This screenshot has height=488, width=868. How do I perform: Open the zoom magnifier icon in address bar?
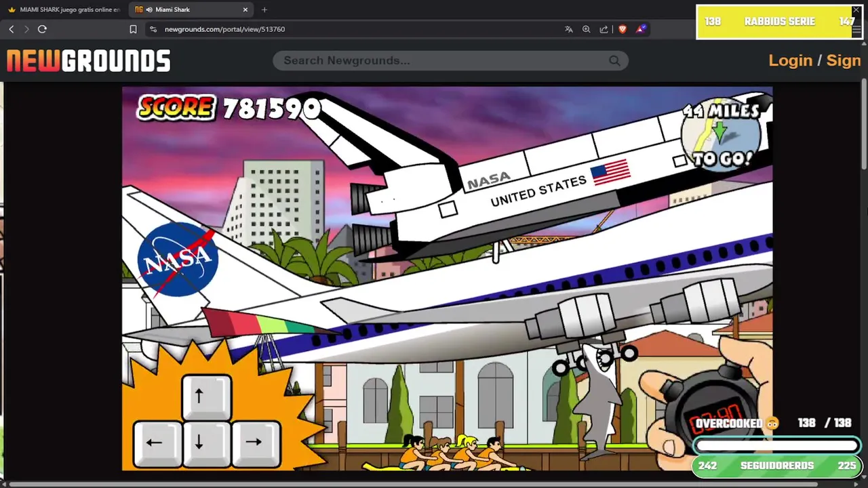tap(587, 29)
